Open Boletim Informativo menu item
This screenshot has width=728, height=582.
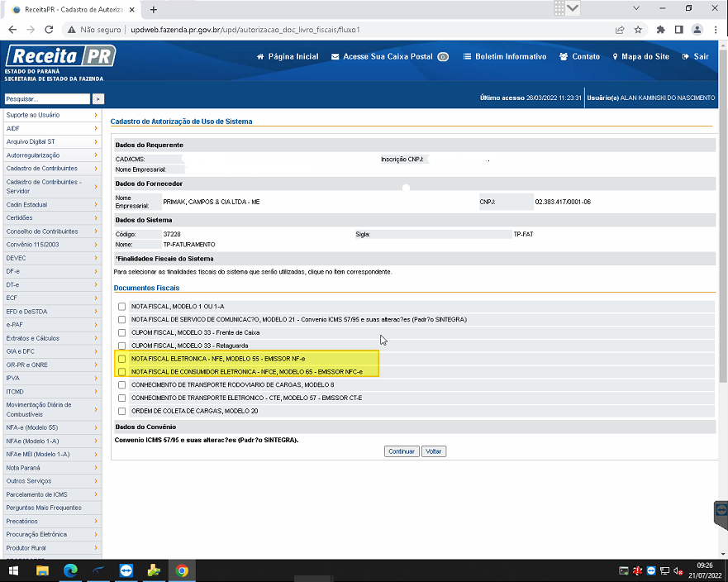click(505, 57)
